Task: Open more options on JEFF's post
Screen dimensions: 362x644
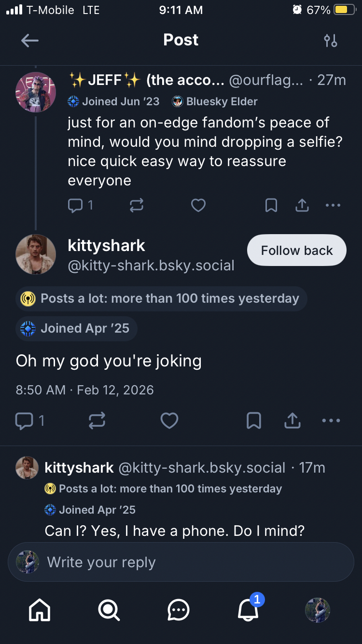Action: click(333, 206)
